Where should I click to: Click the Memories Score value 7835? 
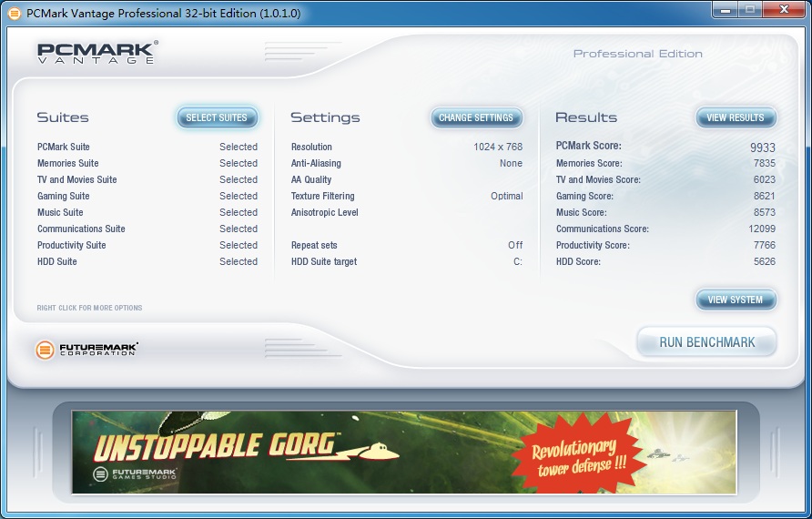click(x=765, y=163)
